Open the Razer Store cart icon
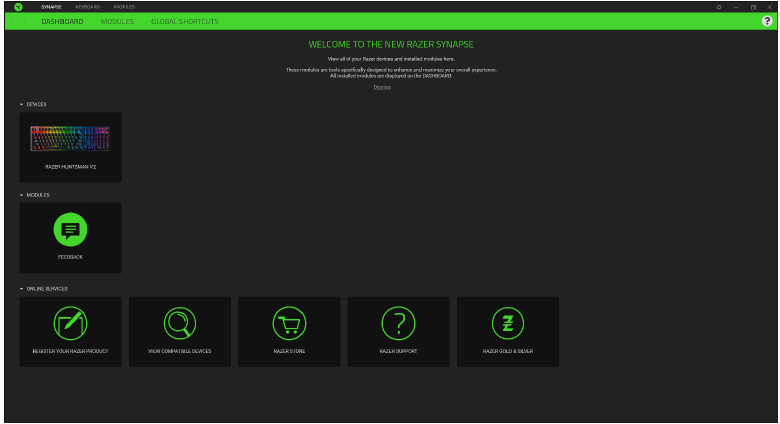Viewport: 780px width, 424px height. (x=289, y=323)
